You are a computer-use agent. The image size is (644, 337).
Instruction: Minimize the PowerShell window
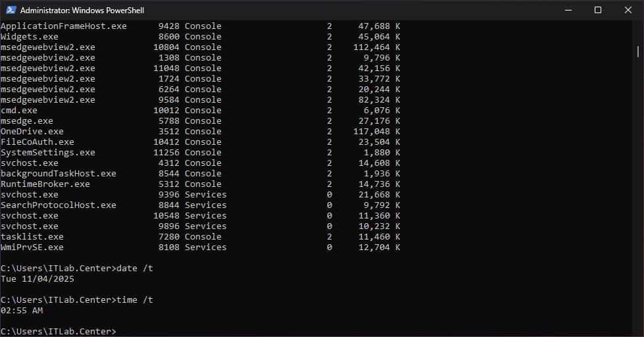coord(567,10)
